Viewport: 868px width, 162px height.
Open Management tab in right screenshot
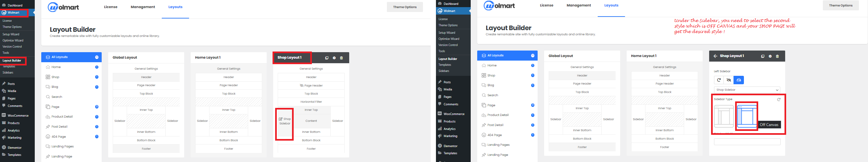579,6
